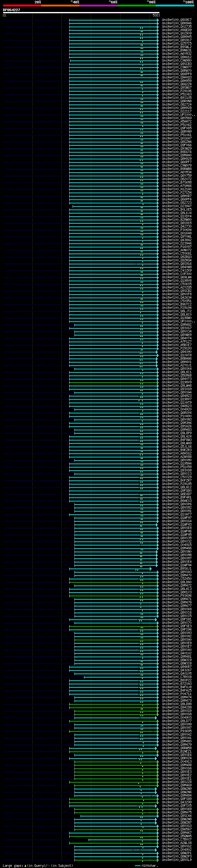Image resolution: width=197 pixels, height=868 pixels.
Task: Open hit UniRef100_B9I1U5
Action: 177,98
